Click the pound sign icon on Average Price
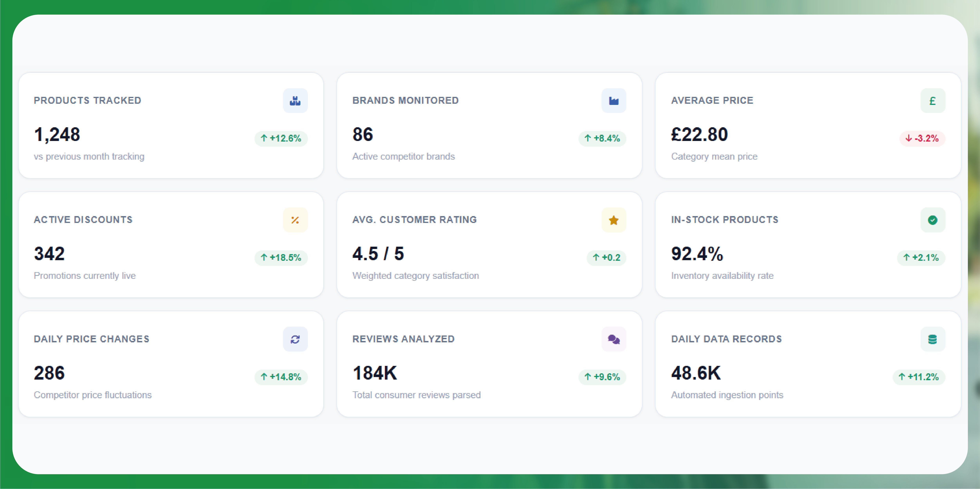The width and height of the screenshot is (980, 489). 932,100
